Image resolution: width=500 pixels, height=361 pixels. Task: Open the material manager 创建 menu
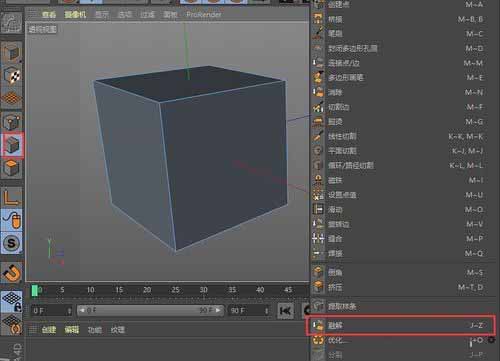pos(49,330)
